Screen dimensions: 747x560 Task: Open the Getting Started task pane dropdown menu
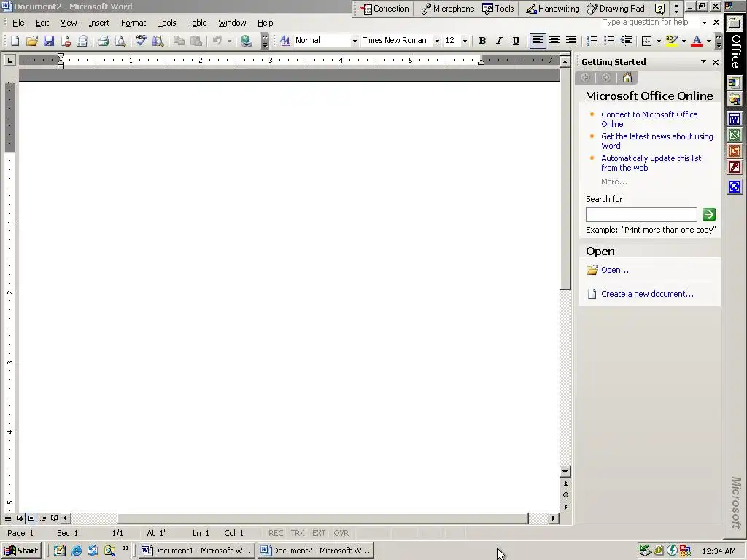(x=703, y=62)
